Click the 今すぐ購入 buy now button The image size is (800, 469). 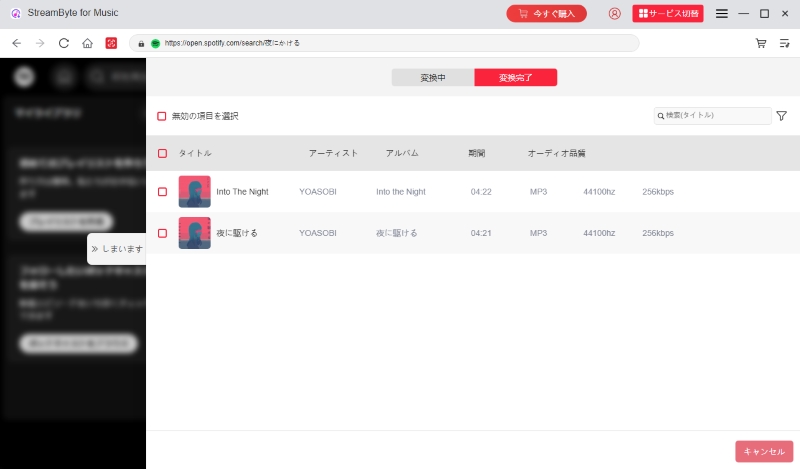[546, 13]
